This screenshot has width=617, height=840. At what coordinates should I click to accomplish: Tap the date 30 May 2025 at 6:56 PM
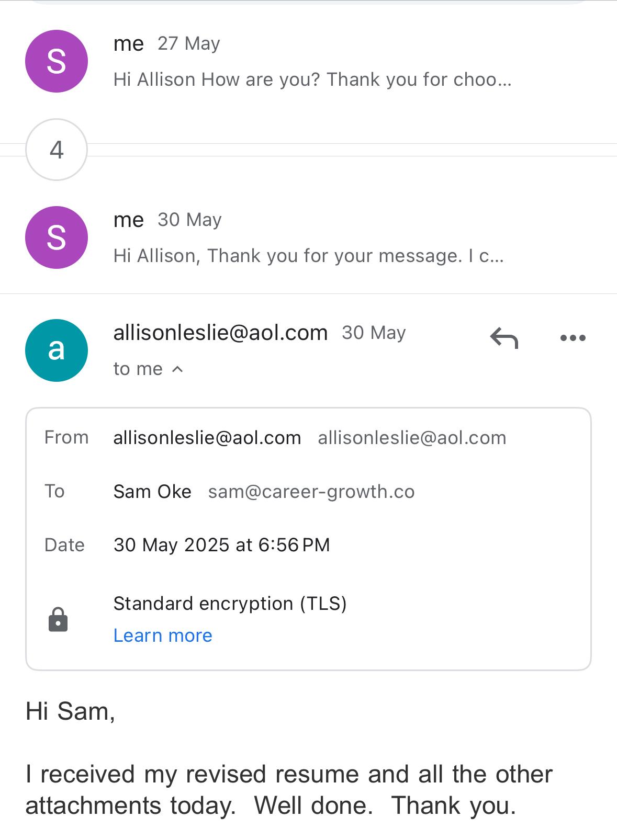pos(221,545)
